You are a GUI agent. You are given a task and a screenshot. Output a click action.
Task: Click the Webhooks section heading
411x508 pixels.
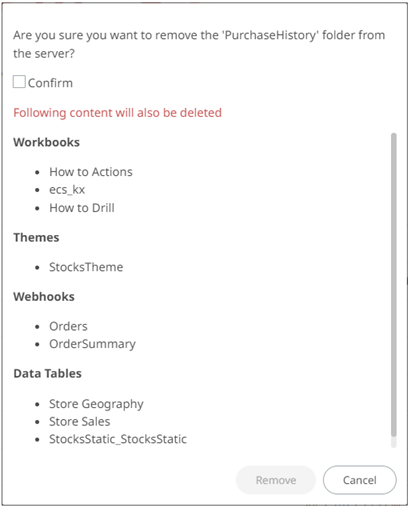point(44,297)
